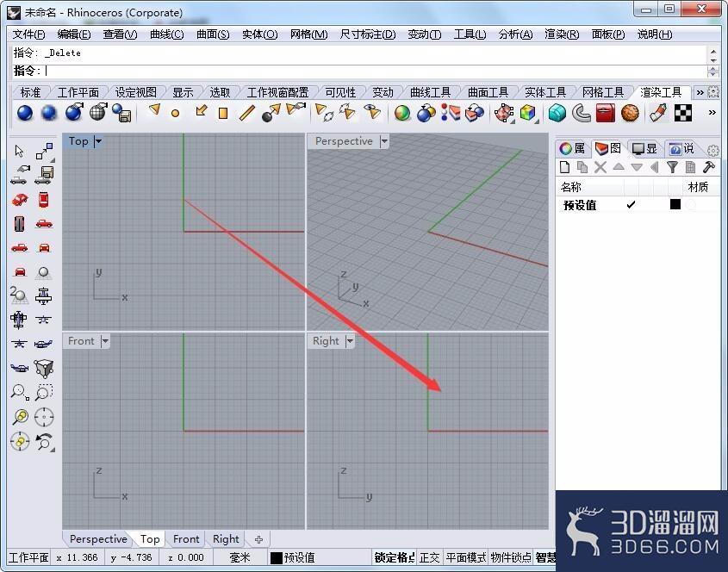
Task: Open the Perspective viewport title dropdown arrow
Action: coord(384,141)
